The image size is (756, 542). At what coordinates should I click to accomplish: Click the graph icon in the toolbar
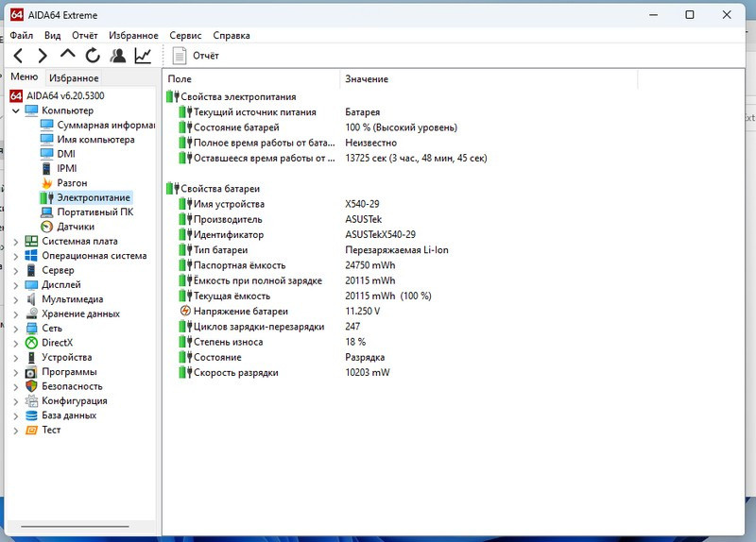143,57
